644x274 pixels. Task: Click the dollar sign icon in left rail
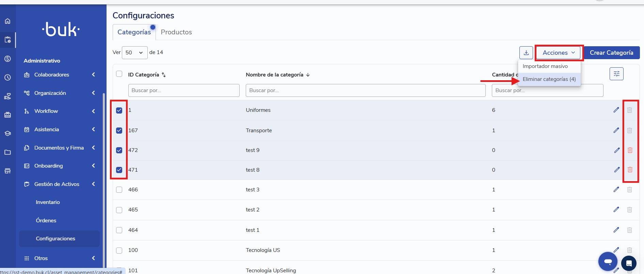click(7, 59)
